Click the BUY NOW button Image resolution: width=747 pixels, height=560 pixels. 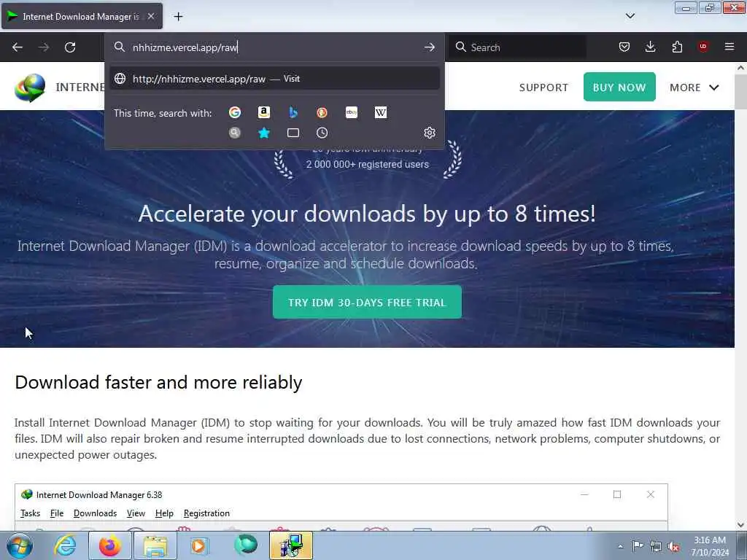[619, 87]
